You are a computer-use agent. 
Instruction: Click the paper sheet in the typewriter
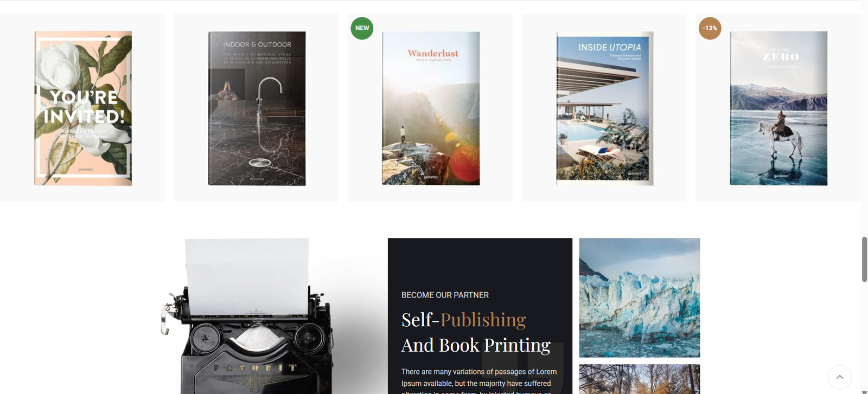tap(247, 276)
